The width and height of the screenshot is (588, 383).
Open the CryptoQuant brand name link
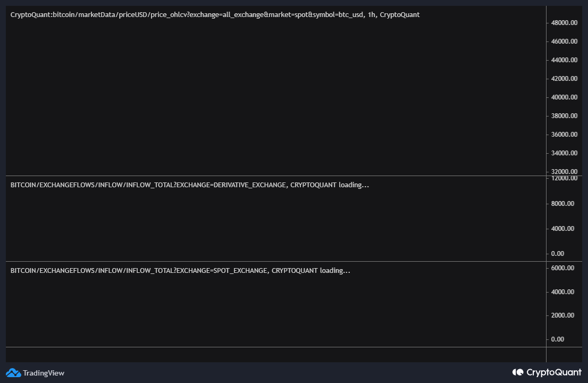(553, 372)
